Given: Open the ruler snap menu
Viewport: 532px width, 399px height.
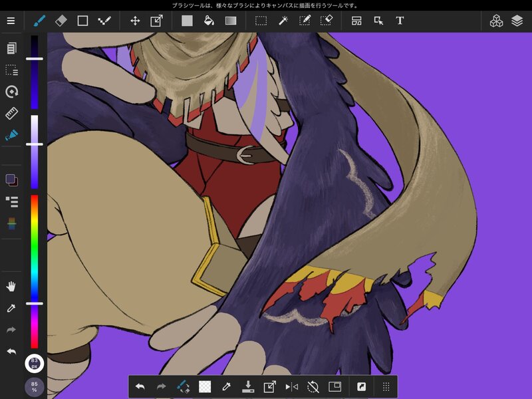Looking at the screenshot, I should pos(11,113).
